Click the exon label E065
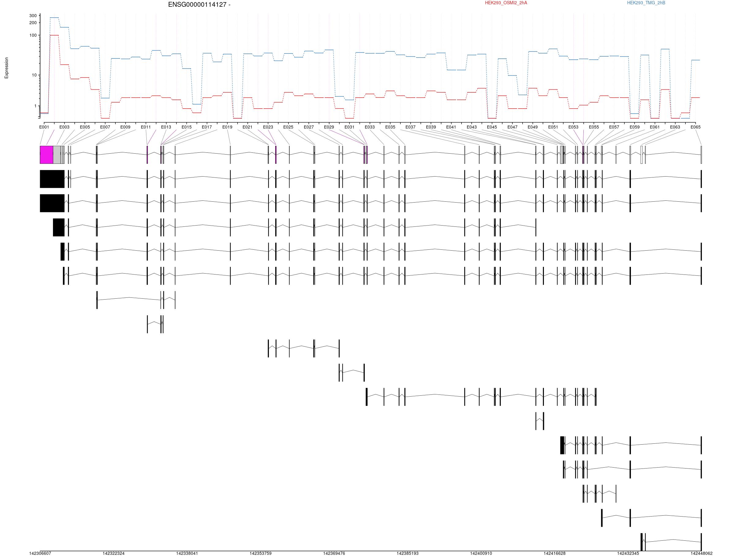This screenshot has width=735, height=560. pyautogui.click(x=695, y=127)
